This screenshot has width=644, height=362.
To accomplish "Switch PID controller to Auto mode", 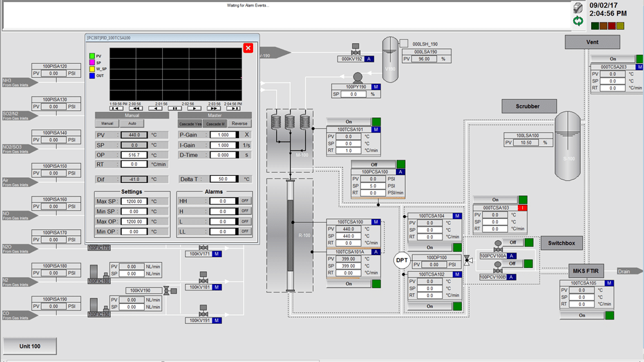I will click(132, 124).
